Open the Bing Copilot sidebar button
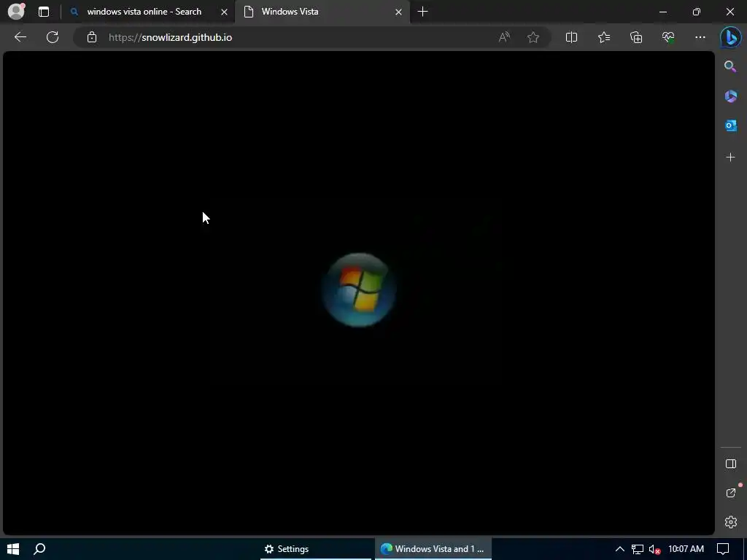Screen dimensions: 747x560 pyautogui.click(x=730, y=37)
